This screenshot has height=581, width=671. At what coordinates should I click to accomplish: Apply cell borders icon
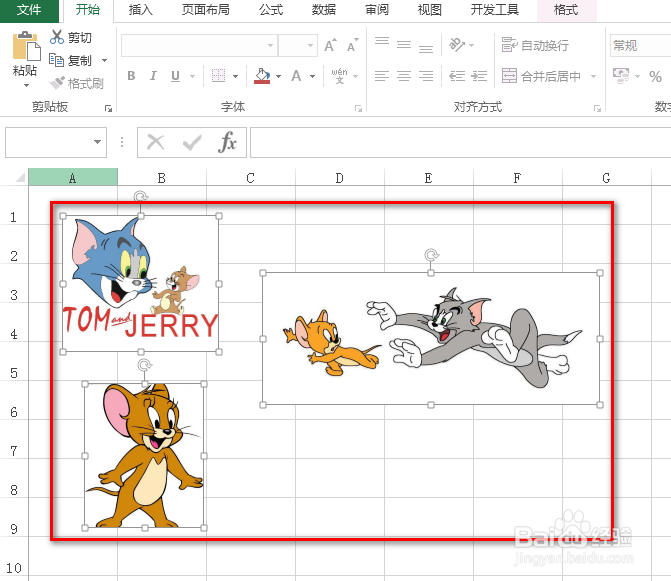(x=218, y=76)
